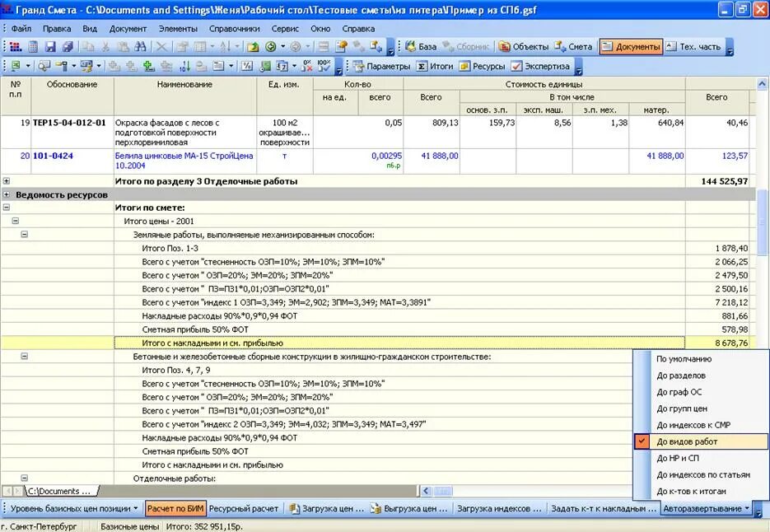Select До разделов expansion level
This screenshot has height=532, width=770.
point(701,376)
